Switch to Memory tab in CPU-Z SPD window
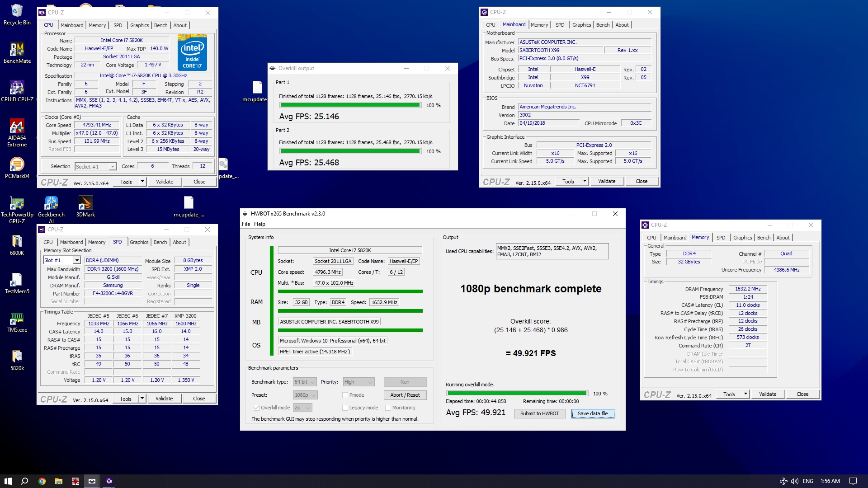The image size is (868, 488). tap(97, 242)
